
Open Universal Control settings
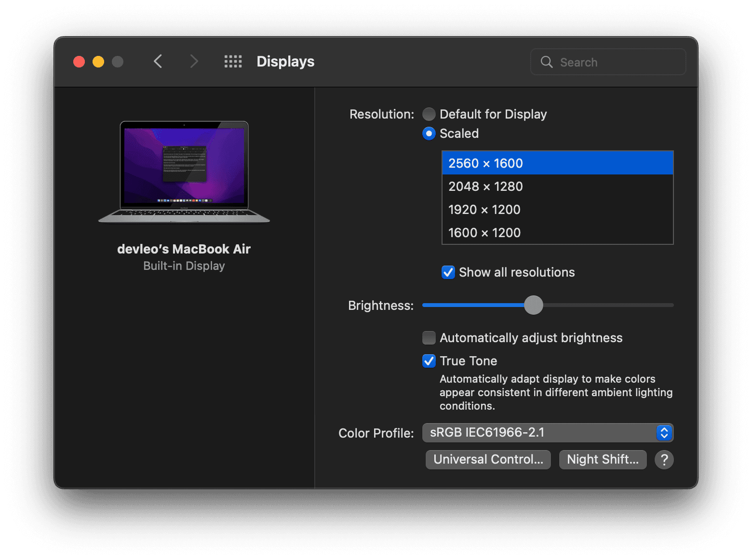point(488,460)
